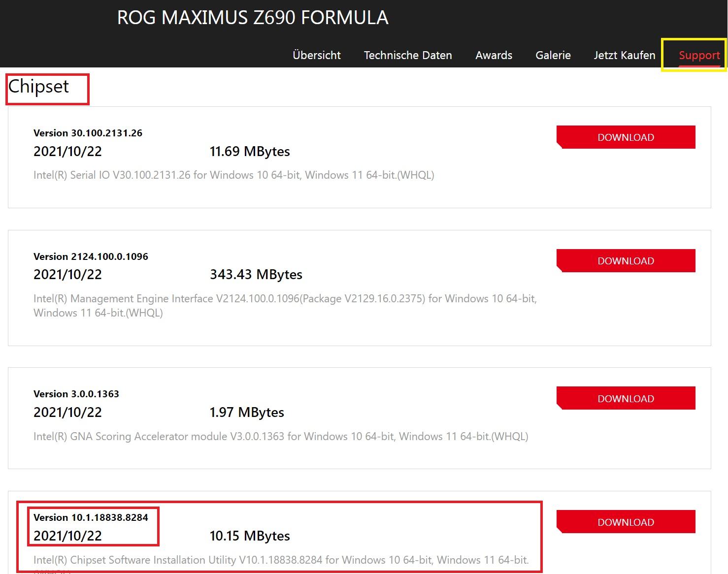This screenshot has width=728, height=574.
Task: Open the Übersicht tab
Action: pos(317,55)
